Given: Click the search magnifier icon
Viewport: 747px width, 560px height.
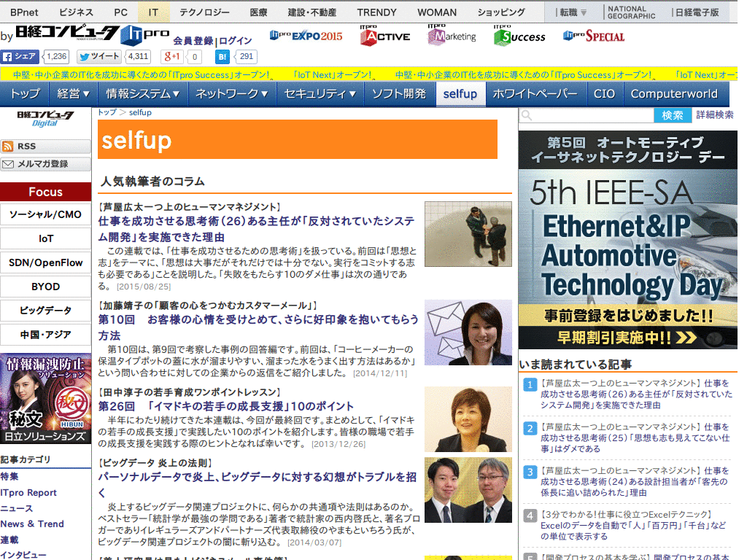Looking at the screenshot, I should (527, 115).
